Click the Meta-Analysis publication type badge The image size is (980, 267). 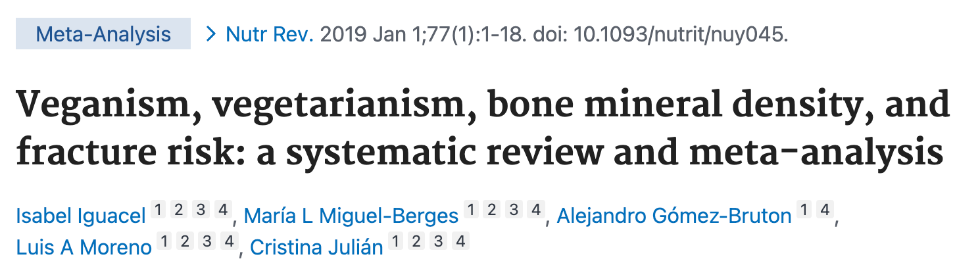coord(103,34)
